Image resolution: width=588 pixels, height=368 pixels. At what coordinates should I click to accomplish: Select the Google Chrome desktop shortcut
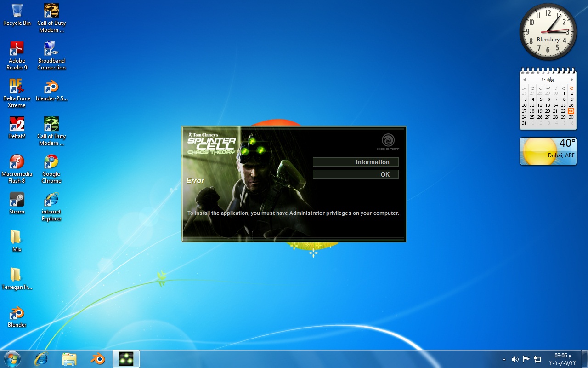tap(51, 169)
